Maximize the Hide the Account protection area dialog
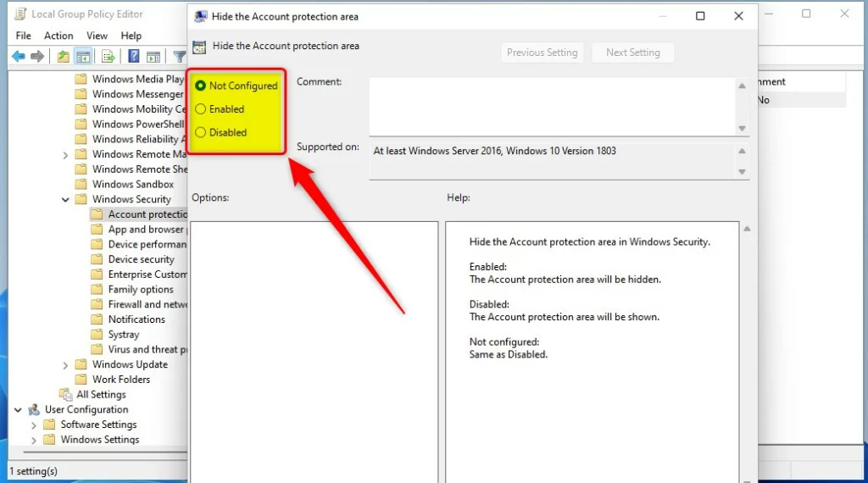868x483 pixels. (x=700, y=16)
